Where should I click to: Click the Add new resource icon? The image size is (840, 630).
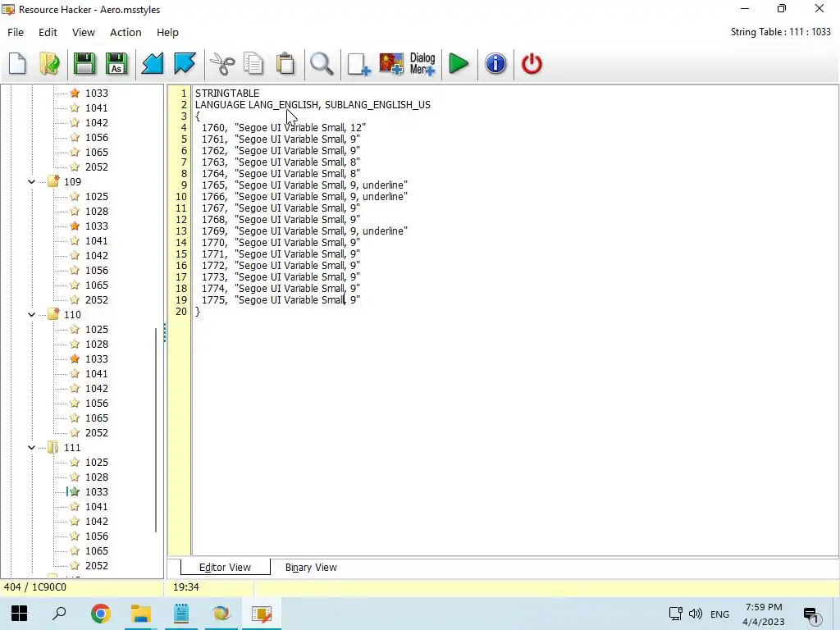coord(358,64)
